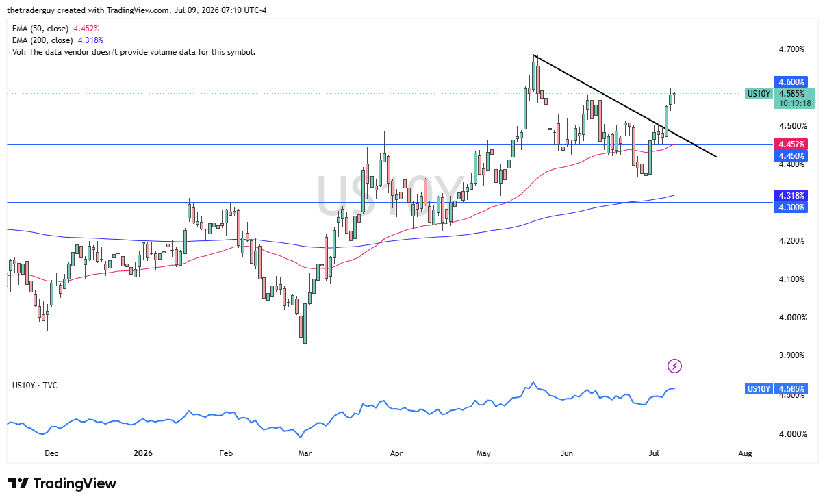Click the 4.600% blue price label
The image size is (825, 504).
coord(790,81)
